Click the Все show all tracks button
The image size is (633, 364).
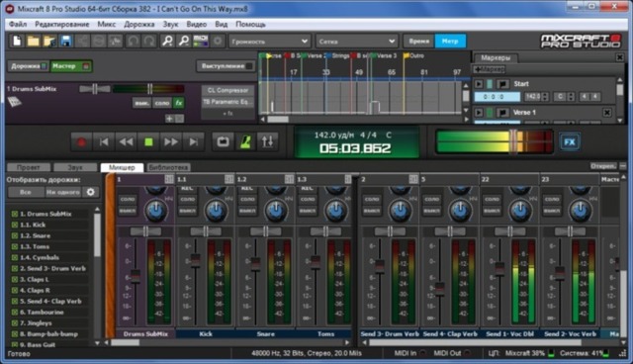(26, 192)
